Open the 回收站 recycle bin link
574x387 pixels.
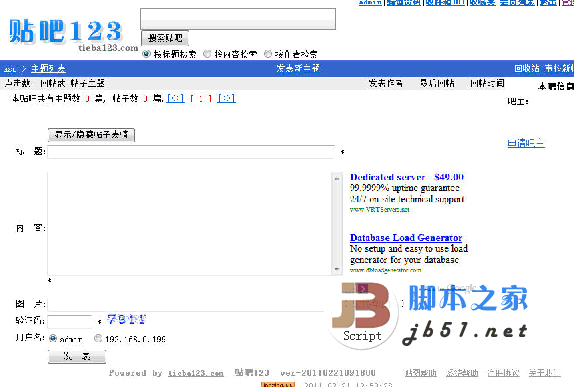point(527,68)
